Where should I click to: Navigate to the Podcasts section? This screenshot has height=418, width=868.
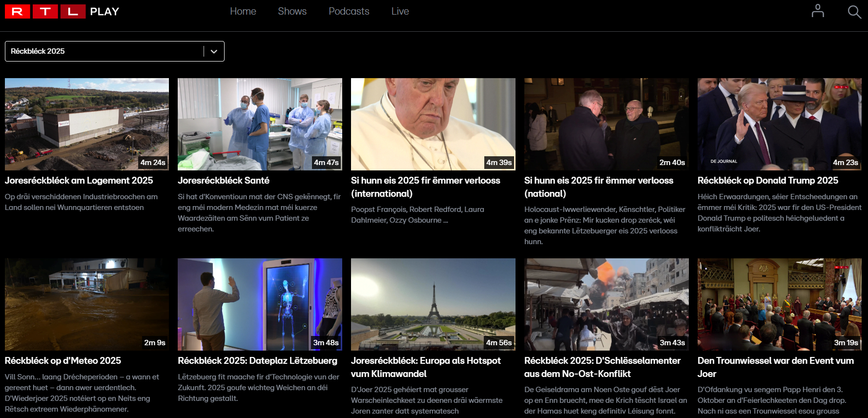tap(349, 11)
